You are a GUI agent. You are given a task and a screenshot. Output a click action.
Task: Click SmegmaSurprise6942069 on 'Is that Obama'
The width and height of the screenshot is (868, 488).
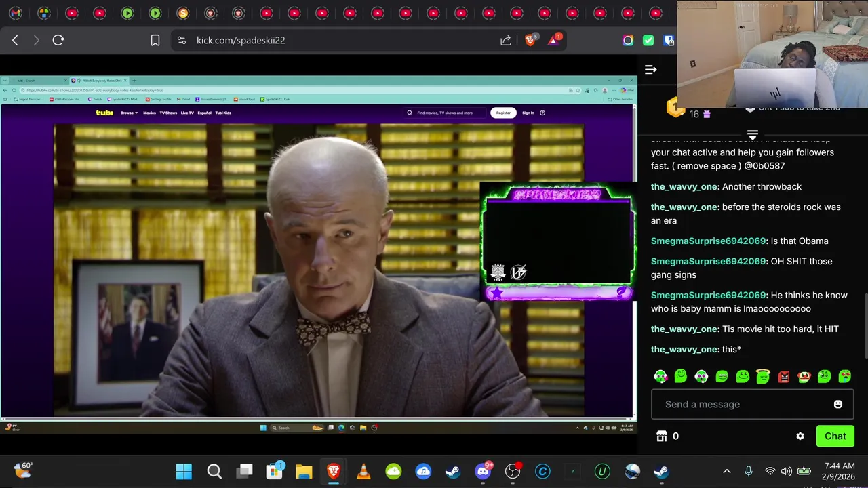point(709,241)
